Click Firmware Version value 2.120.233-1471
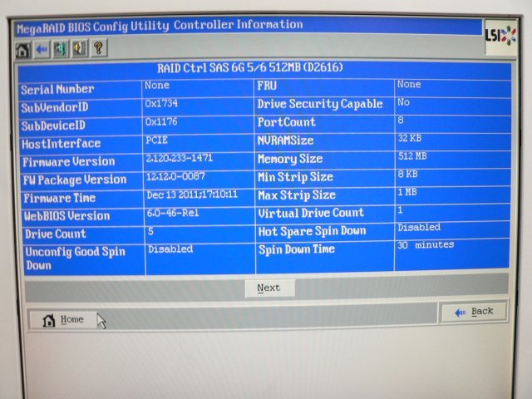The height and width of the screenshot is (399, 532). (180, 158)
